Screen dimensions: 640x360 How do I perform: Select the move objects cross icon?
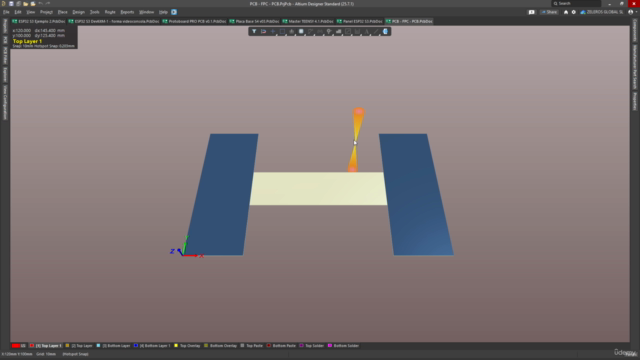pos(273,31)
